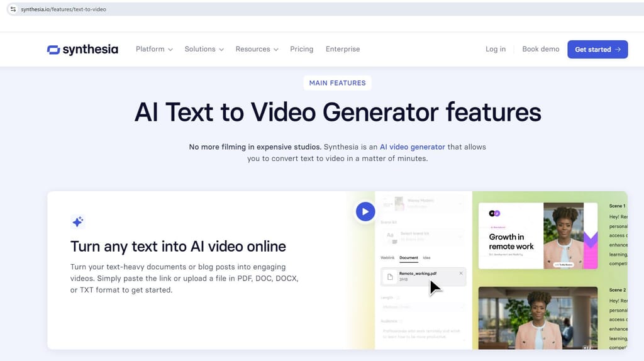Image resolution: width=644 pixels, height=361 pixels.
Task: Expand the Platform dropdown menu
Action: coord(154,49)
